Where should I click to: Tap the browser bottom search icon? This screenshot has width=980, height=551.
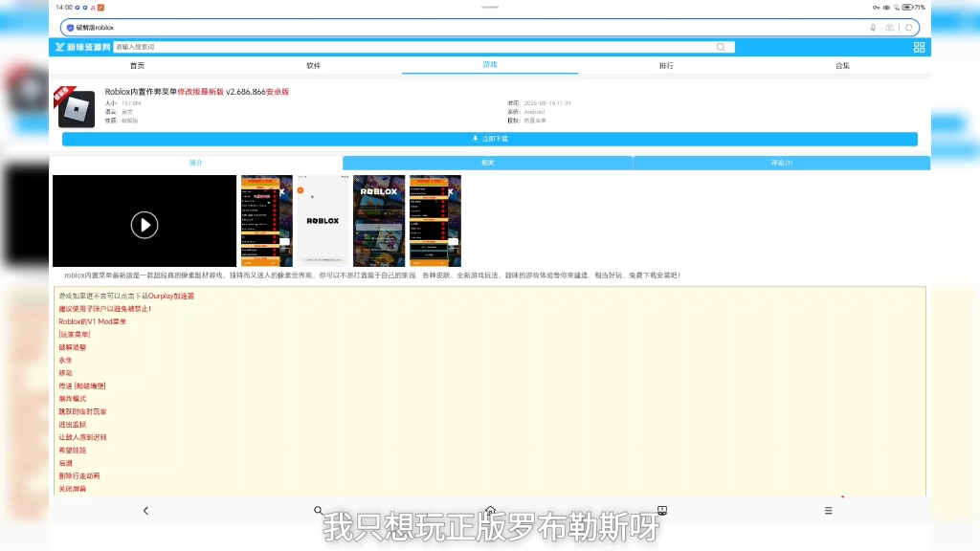(318, 511)
